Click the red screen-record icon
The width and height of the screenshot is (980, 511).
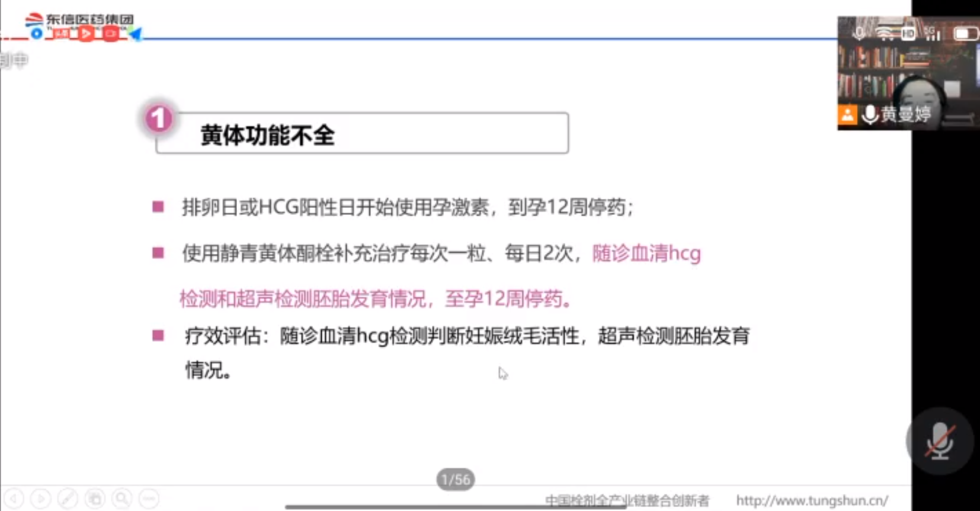pyautogui.click(x=110, y=34)
